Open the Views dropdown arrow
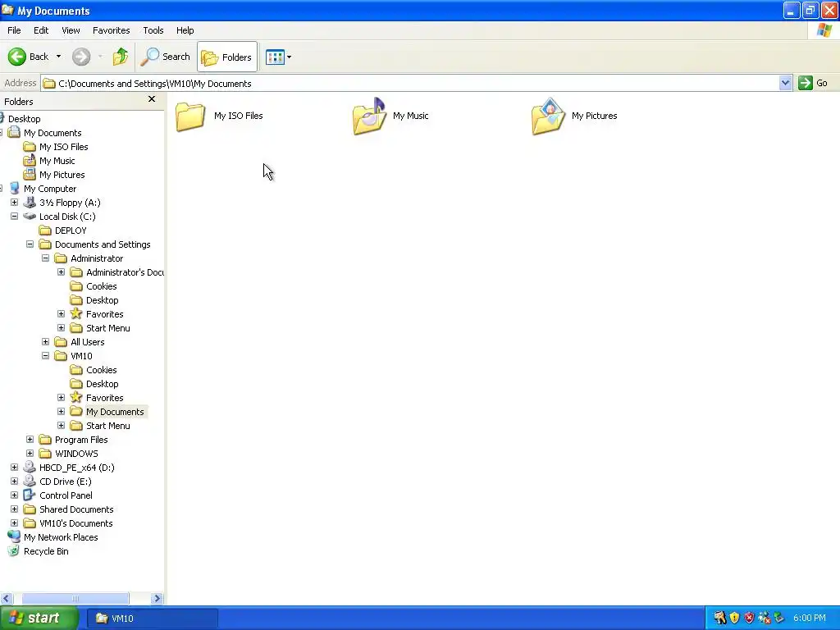840x630 pixels. pos(290,57)
